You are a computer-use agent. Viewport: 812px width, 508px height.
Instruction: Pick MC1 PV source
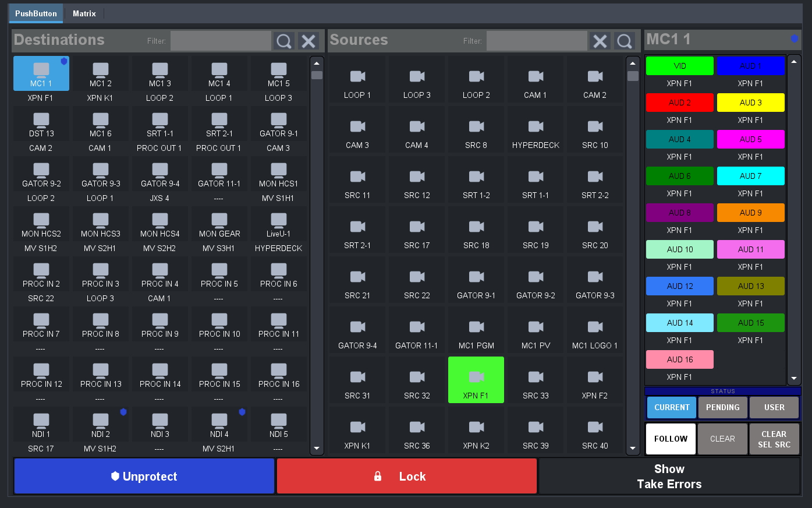(536, 330)
